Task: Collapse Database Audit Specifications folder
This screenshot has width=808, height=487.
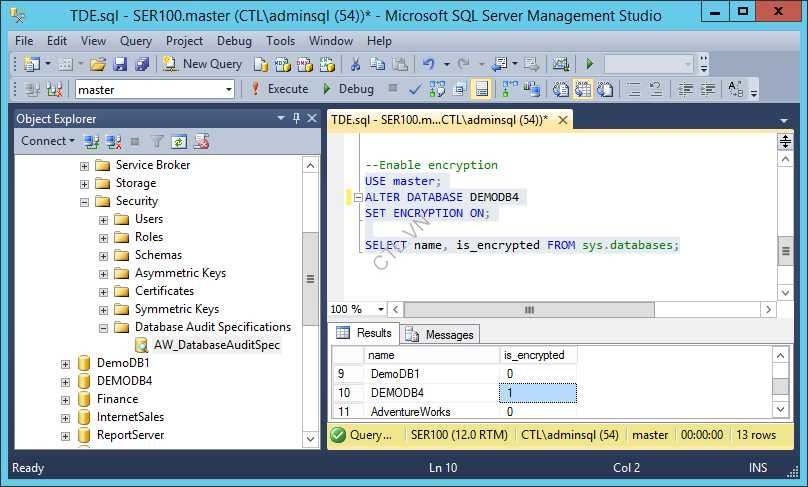Action: (x=103, y=328)
